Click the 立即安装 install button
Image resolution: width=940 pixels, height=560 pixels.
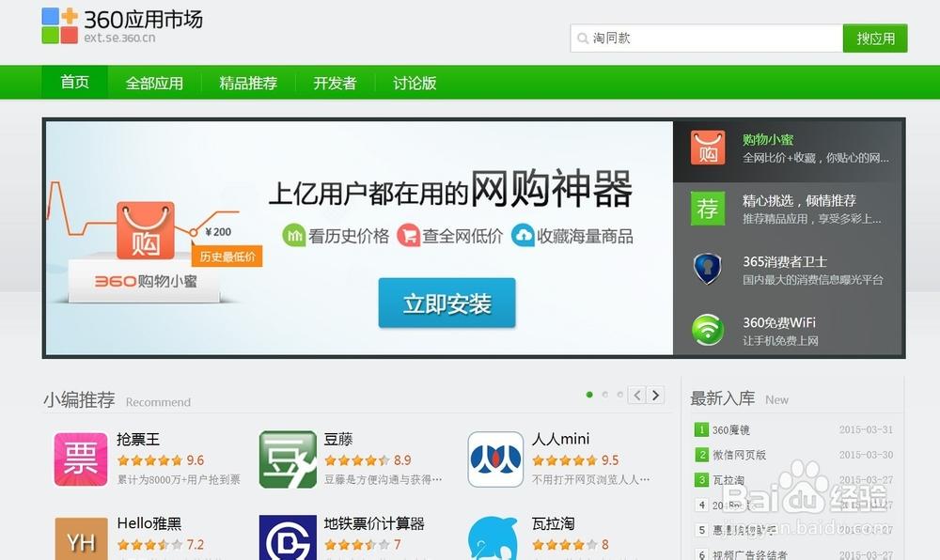coord(446,303)
